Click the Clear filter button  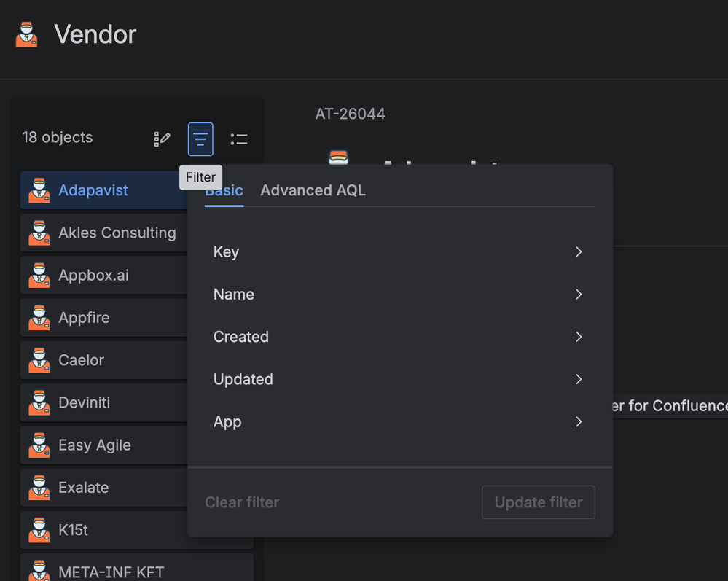coord(242,502)
